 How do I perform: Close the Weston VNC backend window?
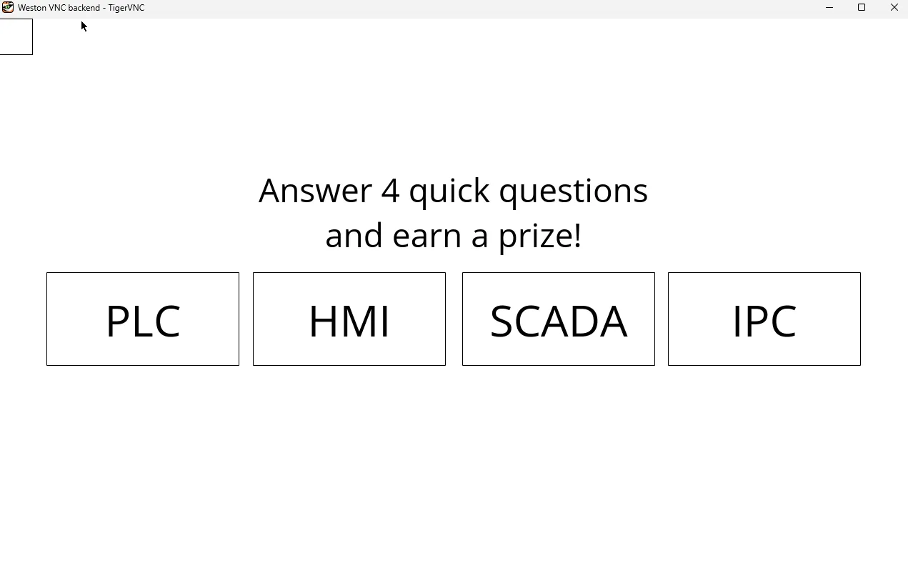click(894, 7)
